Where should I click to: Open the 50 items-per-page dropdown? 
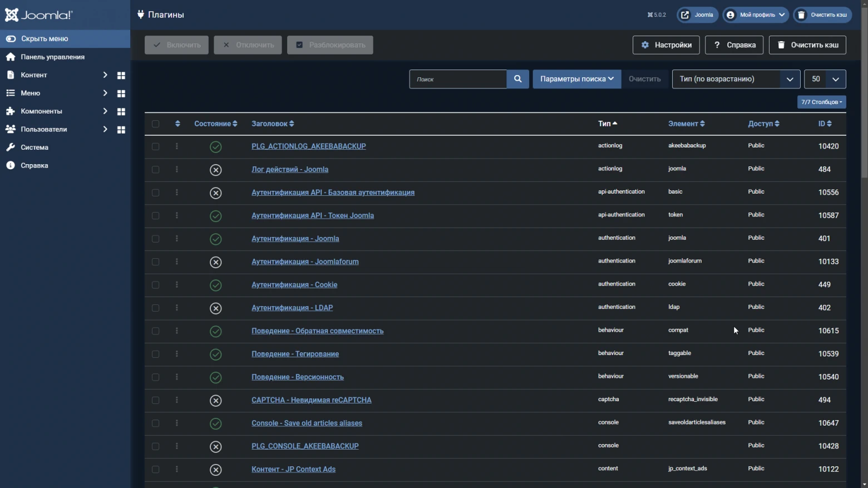[x=825, y=79]
